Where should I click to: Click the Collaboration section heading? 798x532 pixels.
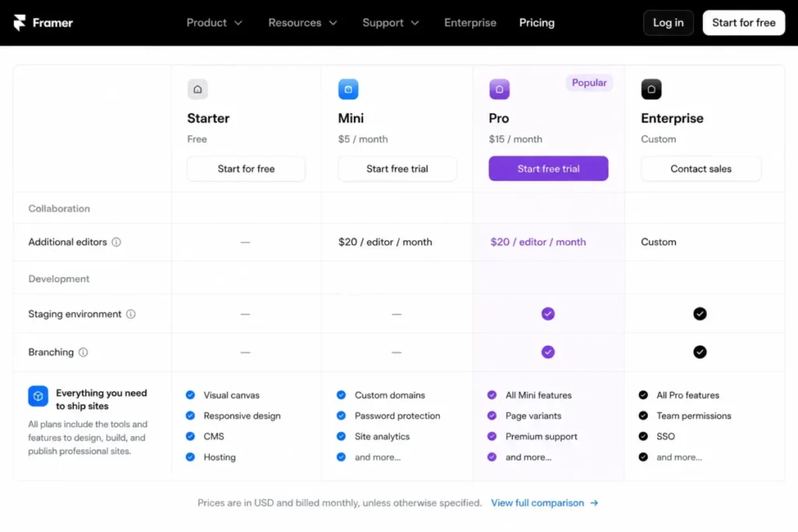tap(59, 209)
